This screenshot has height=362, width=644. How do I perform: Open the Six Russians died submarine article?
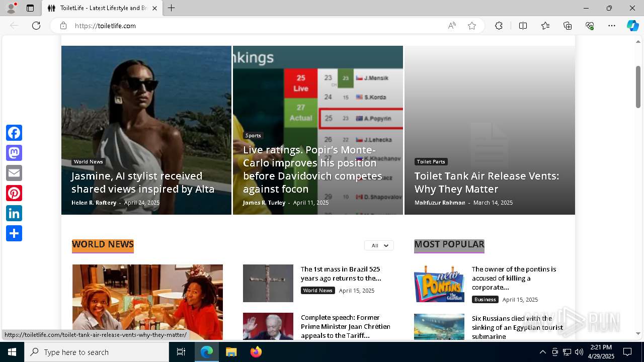(x=517, y=327)
